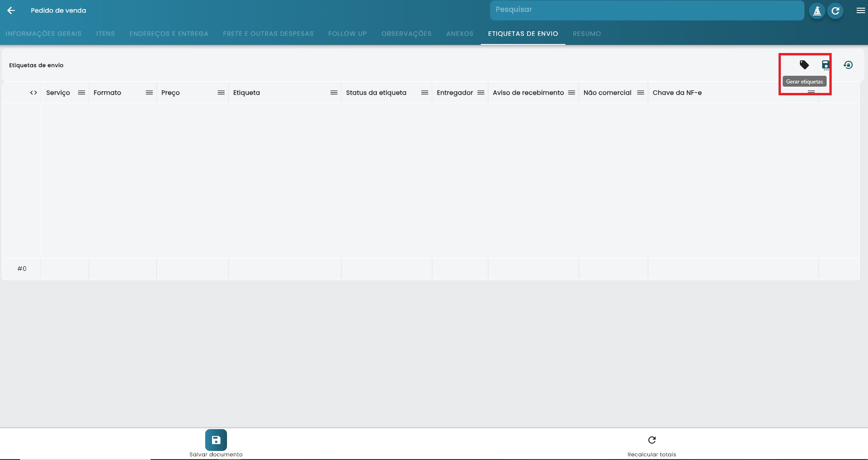Open the hamburger menu at top right

(860, 10)
